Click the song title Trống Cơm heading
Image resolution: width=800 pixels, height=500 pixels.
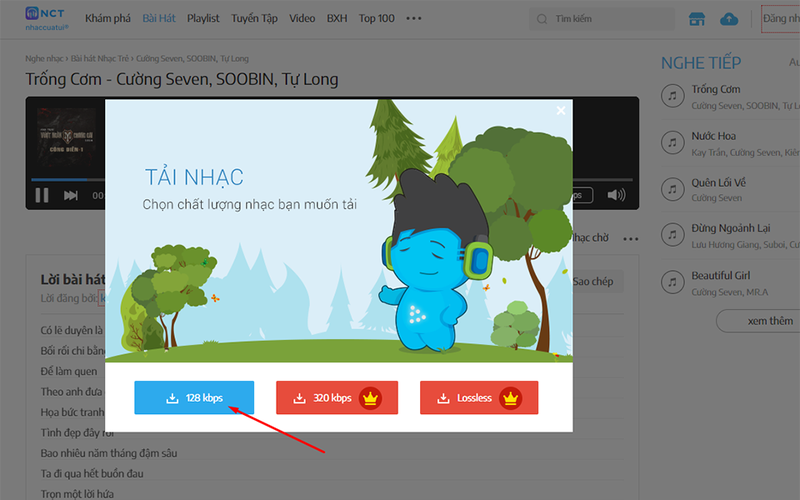[x=182, y=80]
